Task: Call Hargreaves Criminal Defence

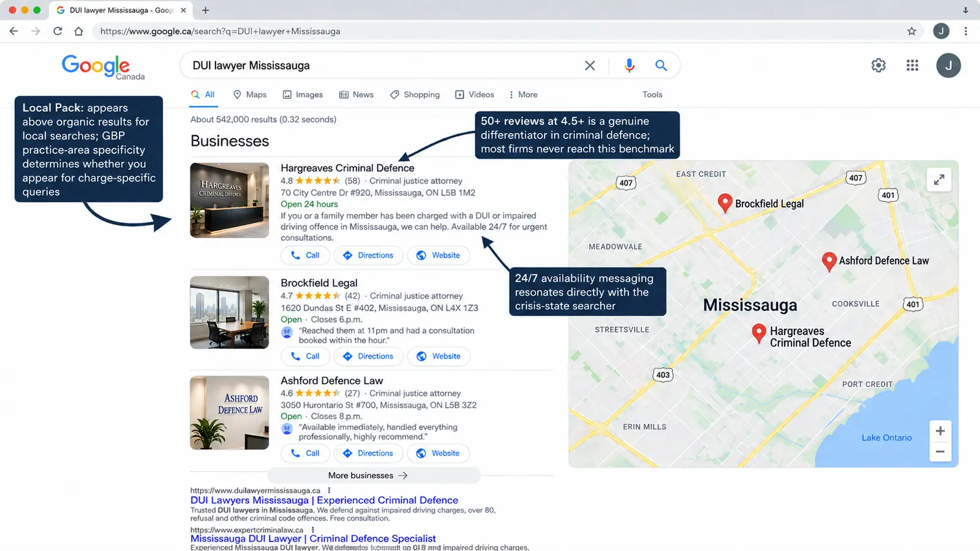Action: pyautogui.click(x=305, y=255)
